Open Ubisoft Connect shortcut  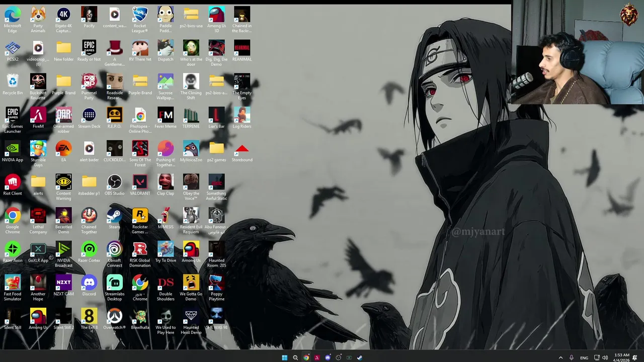click(114, 254)
